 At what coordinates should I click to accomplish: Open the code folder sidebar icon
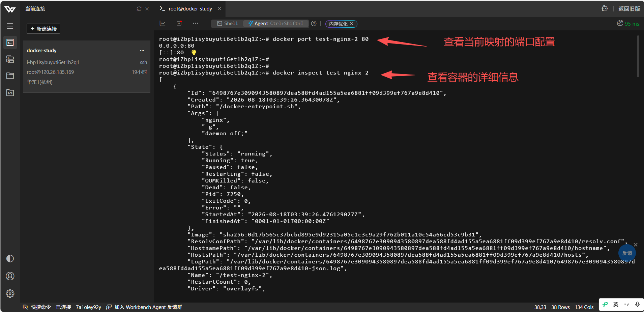point(10,92)
